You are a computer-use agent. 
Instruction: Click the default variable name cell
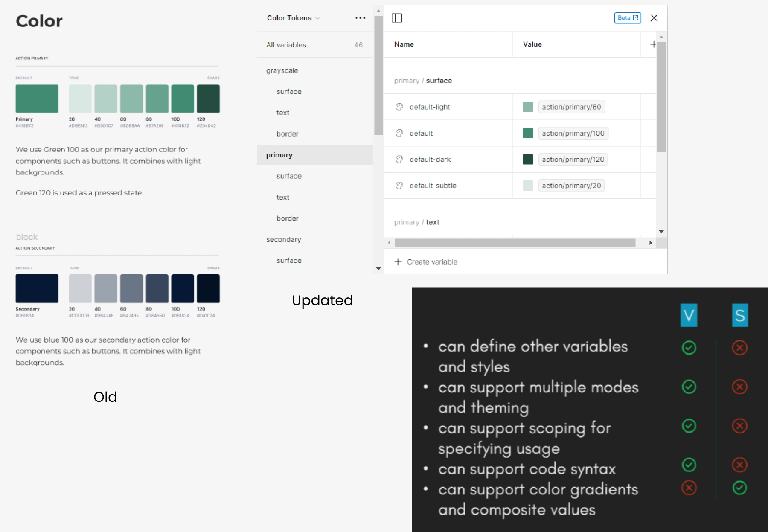(x=421, y=133)
